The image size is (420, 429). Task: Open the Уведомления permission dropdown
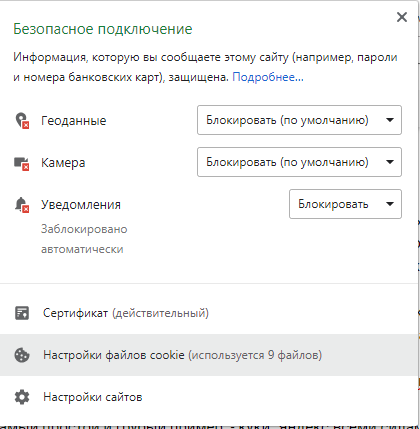pos(345,204)
